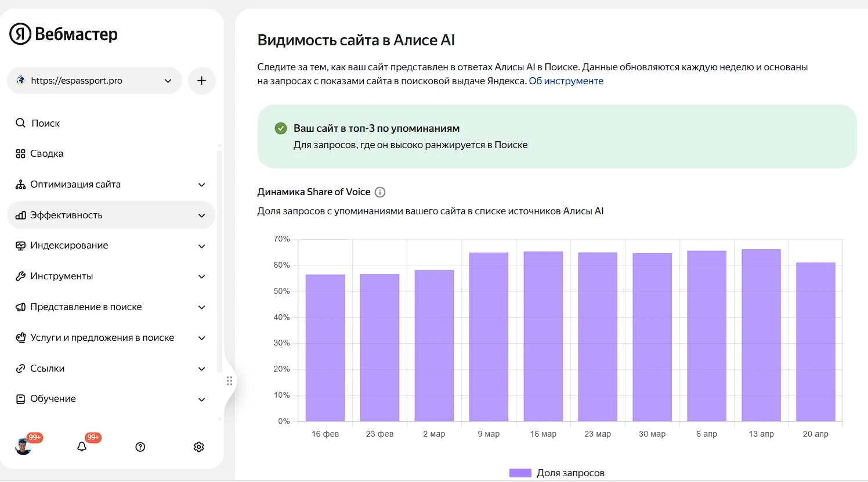Image resolution: width=868 pixels, height=482 pixels.
Task: Click the Ваш сайт в топ-3 message
Action: 377,128
